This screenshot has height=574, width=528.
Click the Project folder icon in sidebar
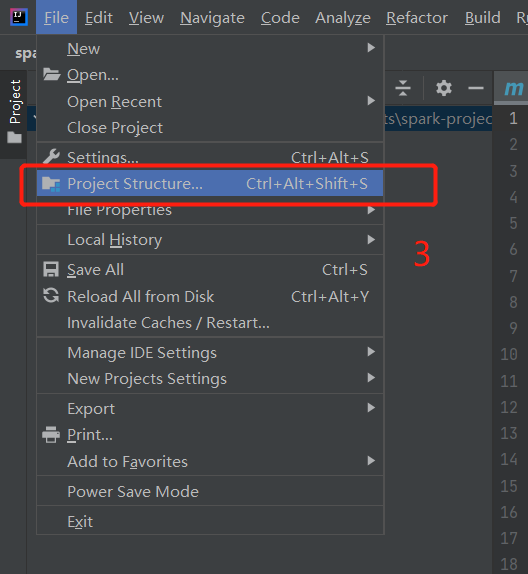[x=15, y=138]
